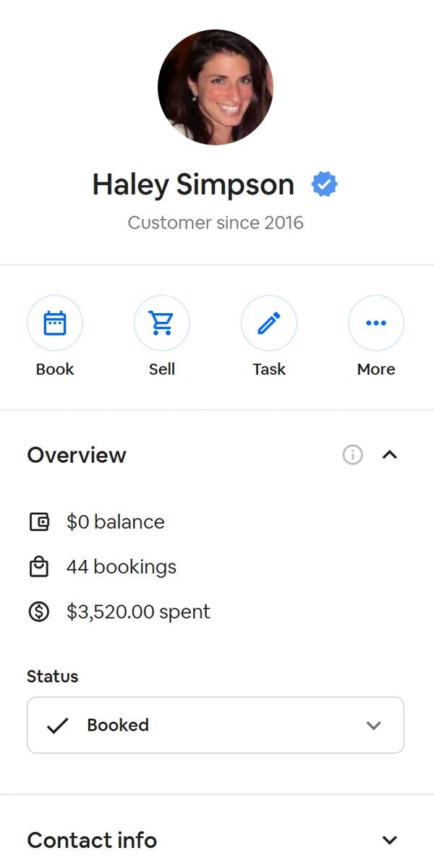Select the Sell shopping cart icon
Viewport: 434px width, 868px height.
coord(162,323)
